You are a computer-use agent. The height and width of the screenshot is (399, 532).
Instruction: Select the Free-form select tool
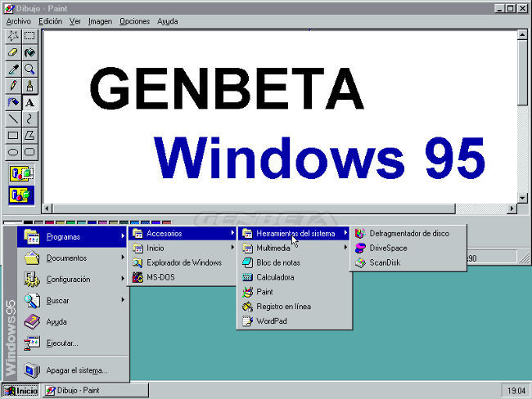tap(13, 36)
